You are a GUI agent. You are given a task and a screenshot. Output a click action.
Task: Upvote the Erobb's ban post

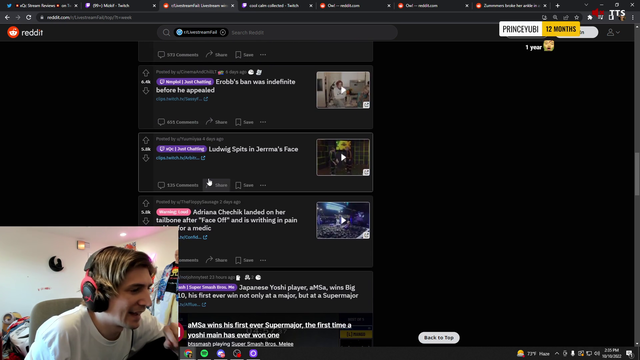pyautogui.click(x=146, y=73)
